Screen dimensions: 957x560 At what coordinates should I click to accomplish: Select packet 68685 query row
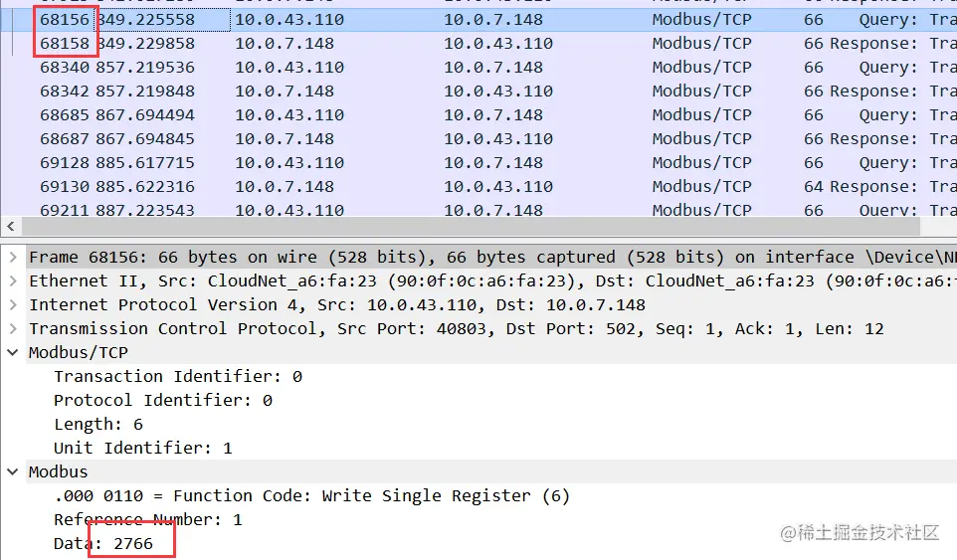pyautogui.click(x=398, y=115)
